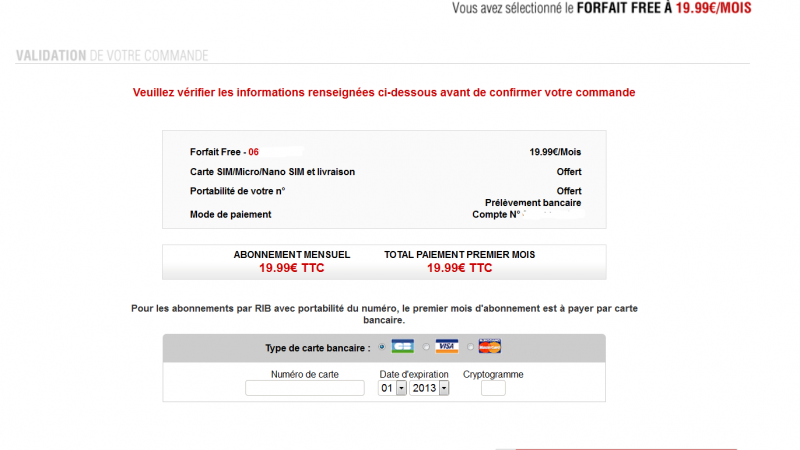Screen dimensions: 800x450
Task: Click the 'TOTAL PAIEMENT PREMIER MOIS' heading
Action: coord(460,255)
